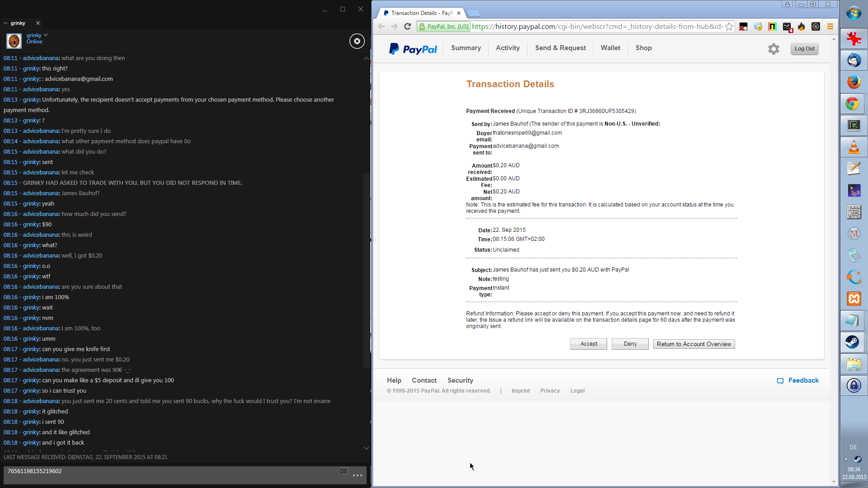Open chat input options ellipsis
This screenshot has height=488, width=868.
click(x=358, y=475)
